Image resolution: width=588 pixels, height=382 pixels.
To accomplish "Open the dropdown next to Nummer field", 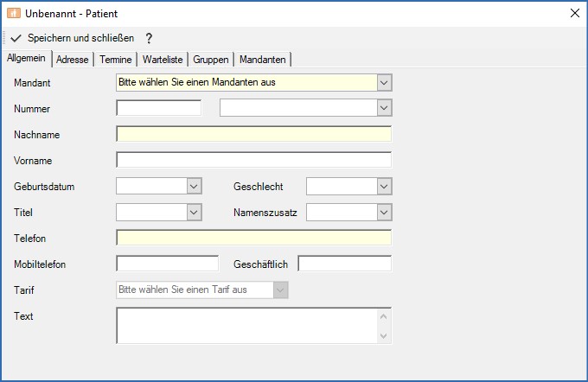I will pos(384,108).
